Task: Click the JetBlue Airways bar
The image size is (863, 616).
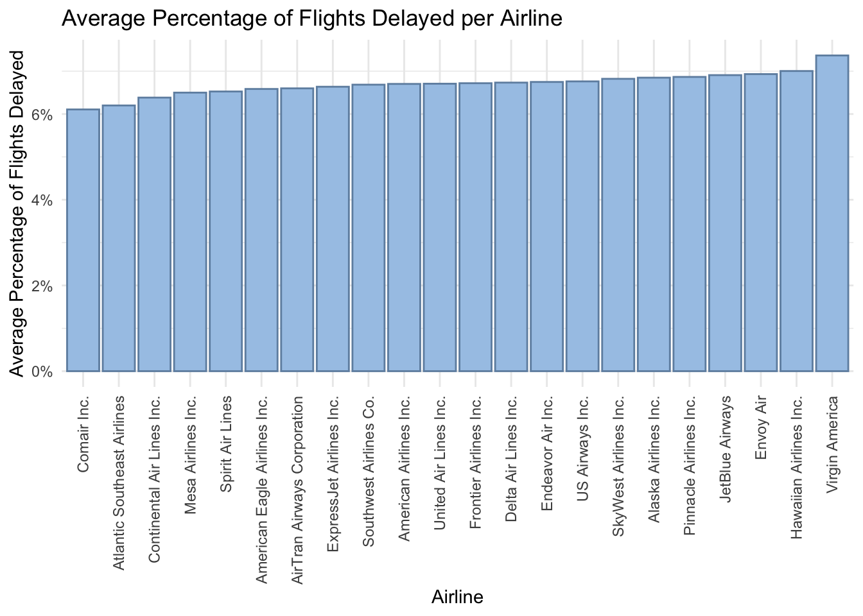Action: pos(725,223)
